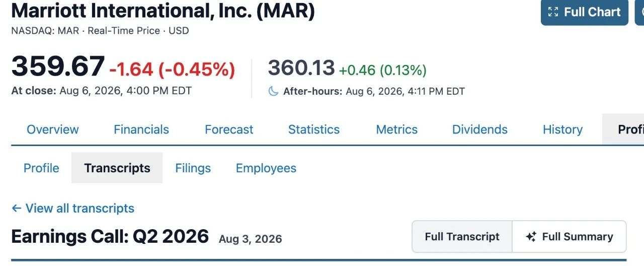Select the partially visible Profile main tab
The image size is (644, 274).
(x=623, y=129)
